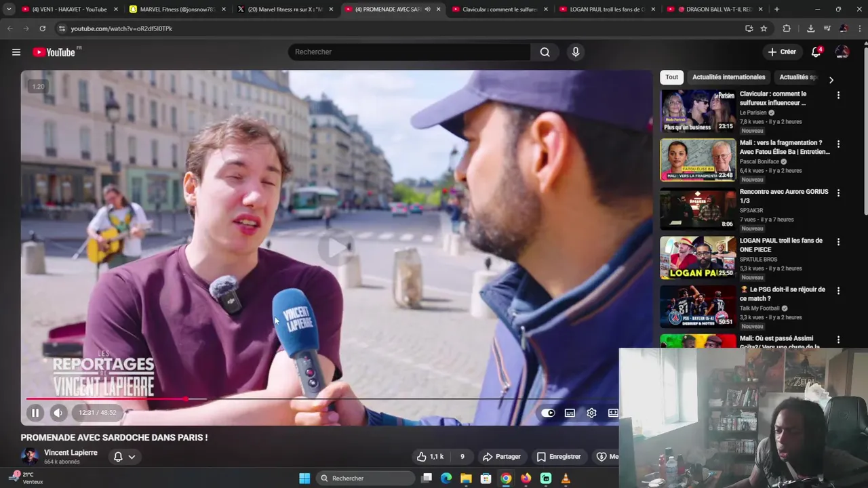The width and height of the screenshot is (868, 488).
Task: Open the Vincent Lapierre channel name link
Action: tap(71, 452)
